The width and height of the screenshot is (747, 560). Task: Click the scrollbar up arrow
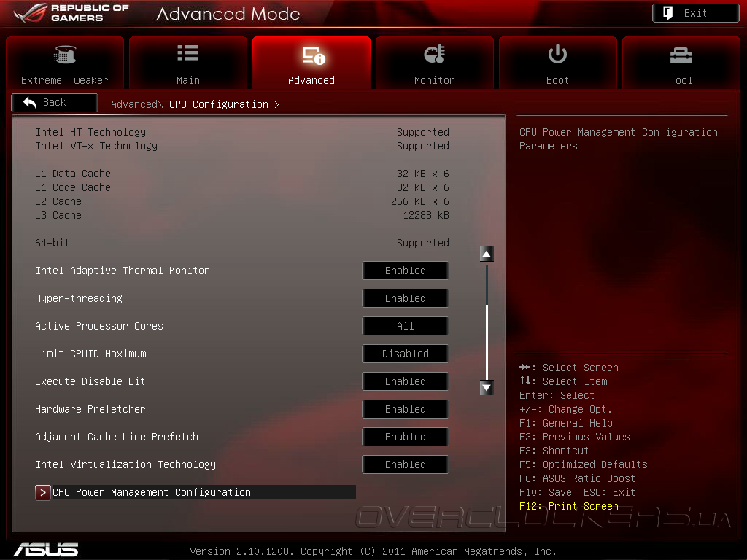(487, 254)
